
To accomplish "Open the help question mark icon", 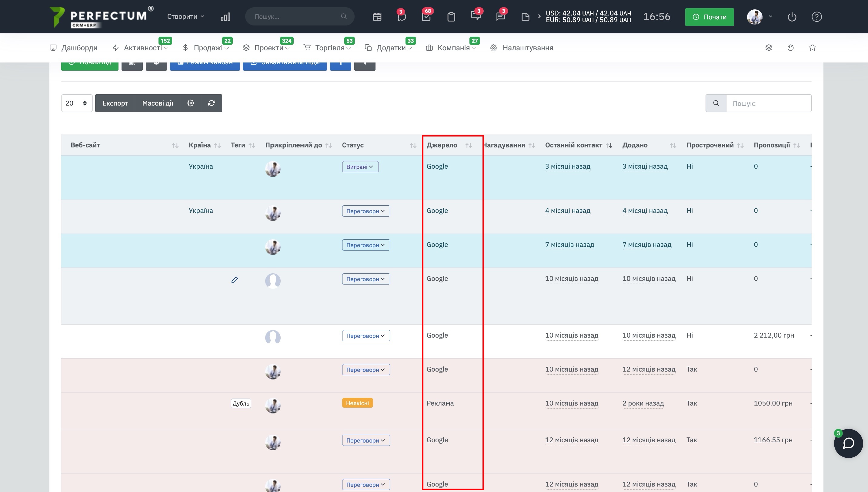I will tap(816, 17).
